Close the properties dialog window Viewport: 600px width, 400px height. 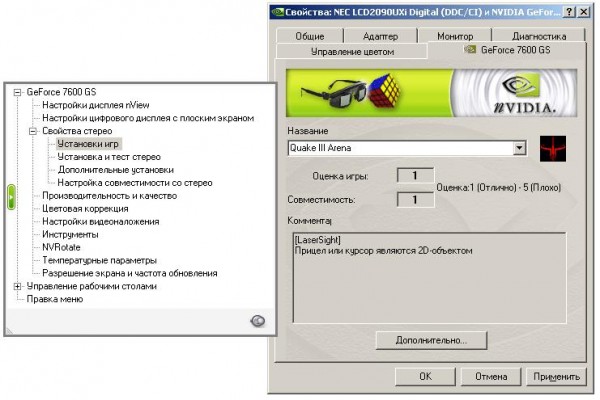coord(584,12)
